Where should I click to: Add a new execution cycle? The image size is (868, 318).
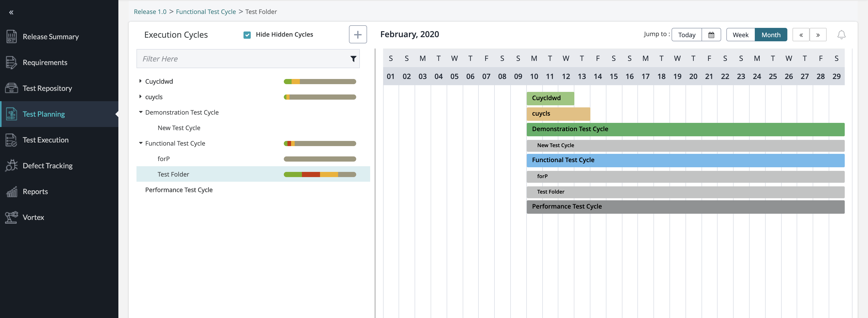point(357,34)
